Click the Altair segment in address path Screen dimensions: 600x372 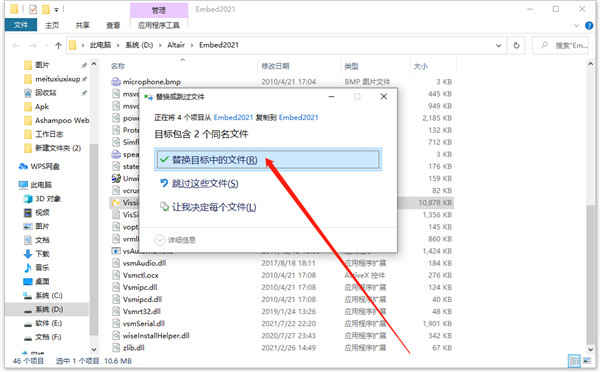click(176, 45)
